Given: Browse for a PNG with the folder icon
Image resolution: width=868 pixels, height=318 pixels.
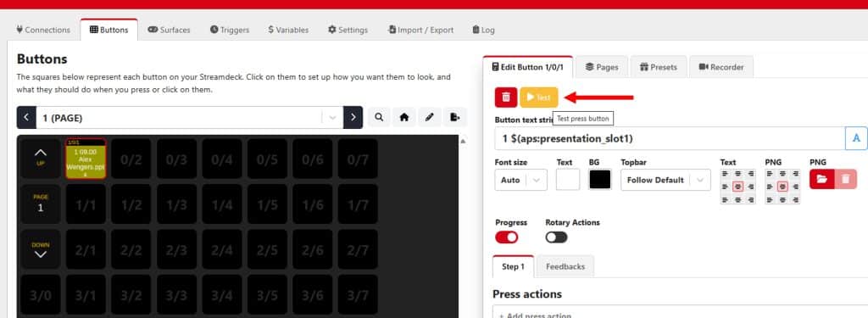Looking at the screenshot, I should click(x=821, y=180).
